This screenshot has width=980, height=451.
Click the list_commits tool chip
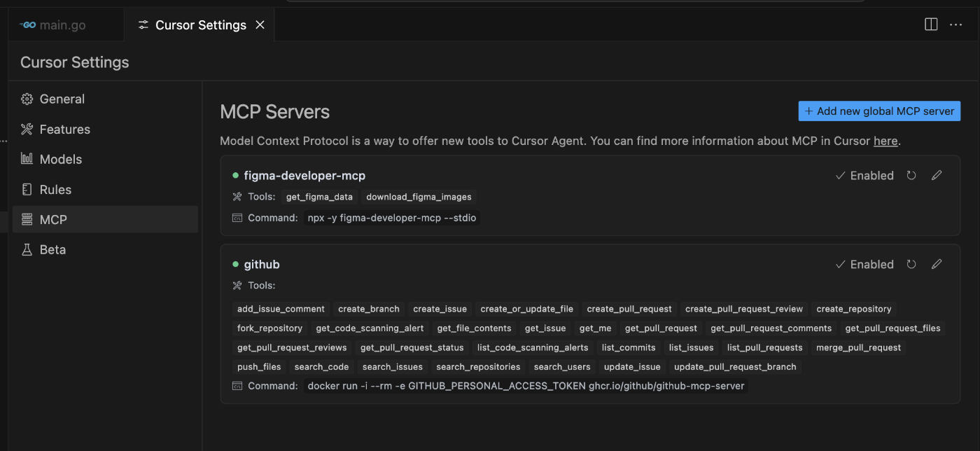[x=629, y=347]
